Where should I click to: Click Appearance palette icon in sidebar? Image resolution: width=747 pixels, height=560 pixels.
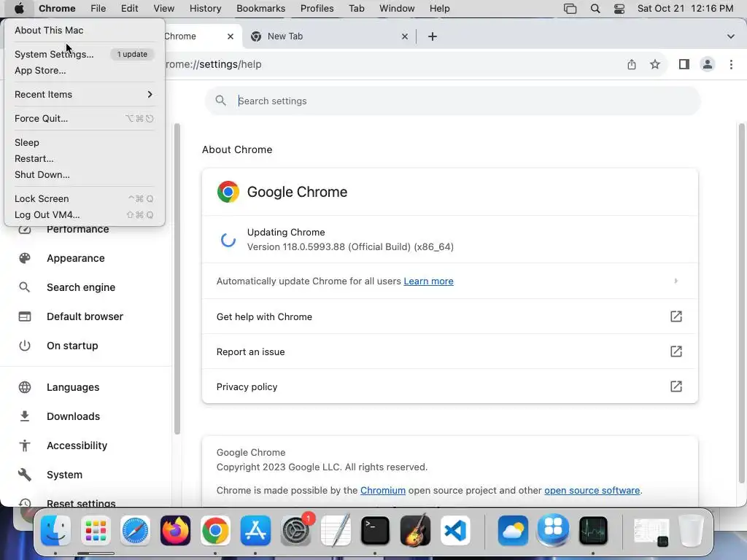[25, 258]
